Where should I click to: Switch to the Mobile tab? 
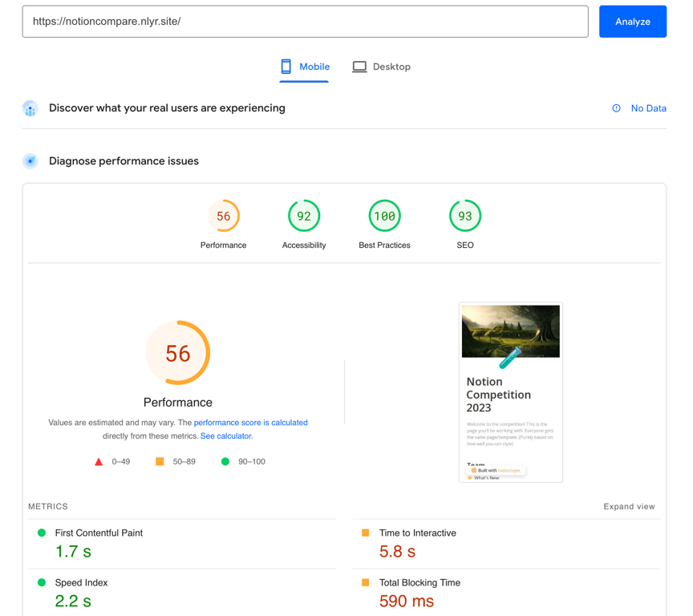pyautogui.click(x=305, y=67)
